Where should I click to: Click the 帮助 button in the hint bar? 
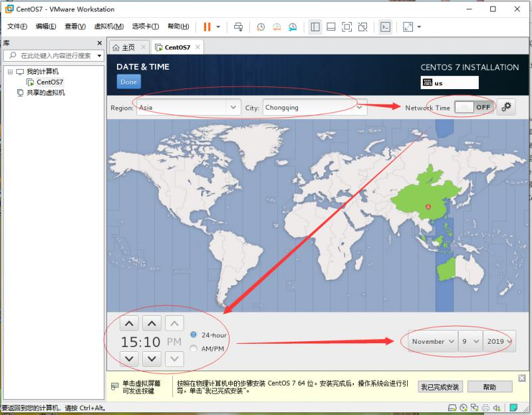pyautogui.click(x=489, y=387)
